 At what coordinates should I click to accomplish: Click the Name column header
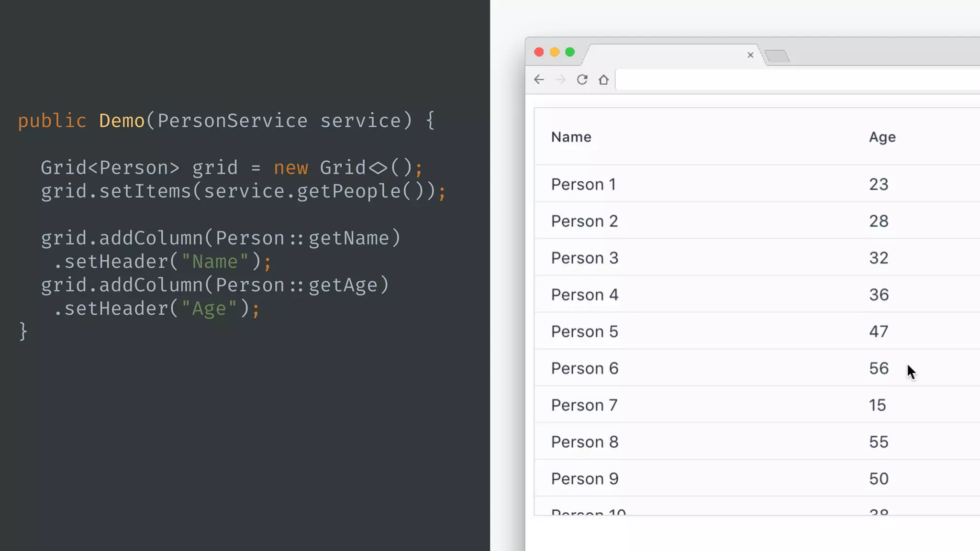pos(571,137)
